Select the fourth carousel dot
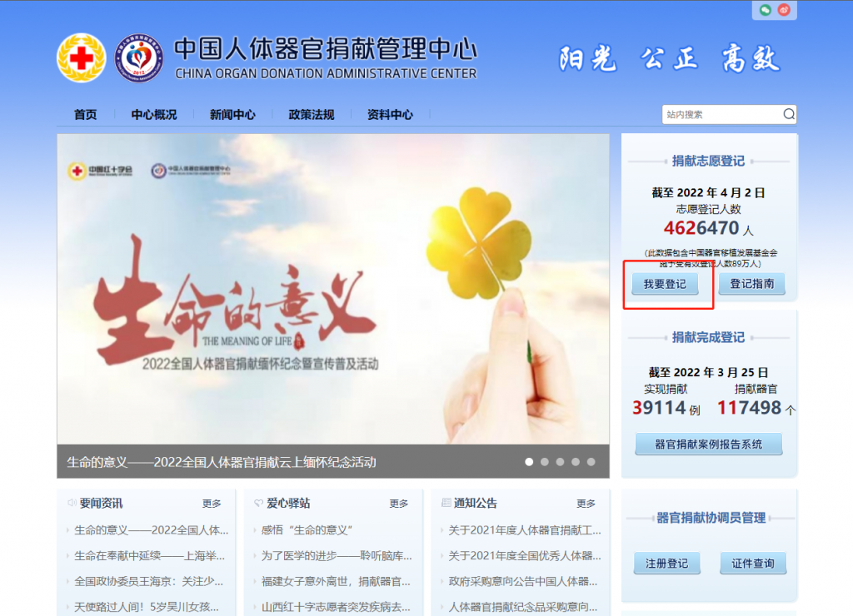The height and width of the screenshot is (616, 853). (x=576, y=462)
